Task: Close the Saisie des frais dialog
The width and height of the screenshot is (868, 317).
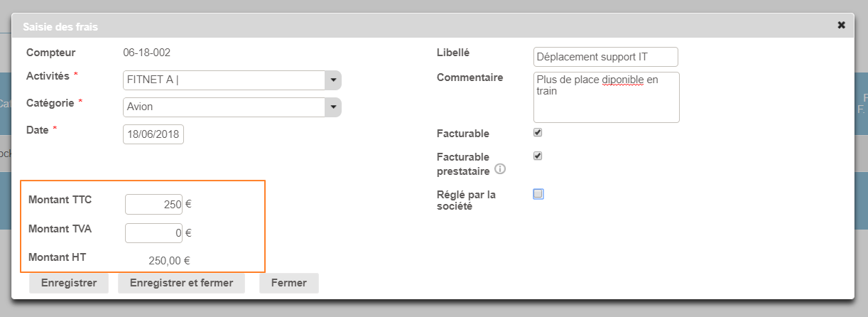Action: 841,25
